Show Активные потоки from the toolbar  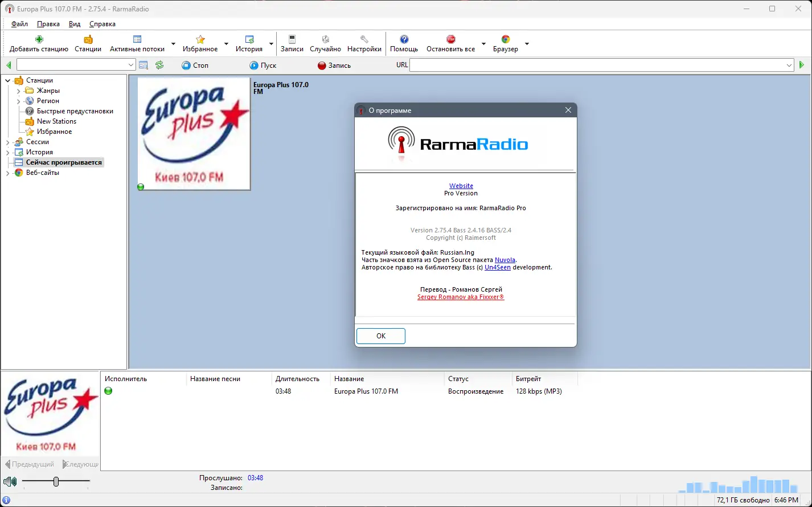tap(137, 43)
